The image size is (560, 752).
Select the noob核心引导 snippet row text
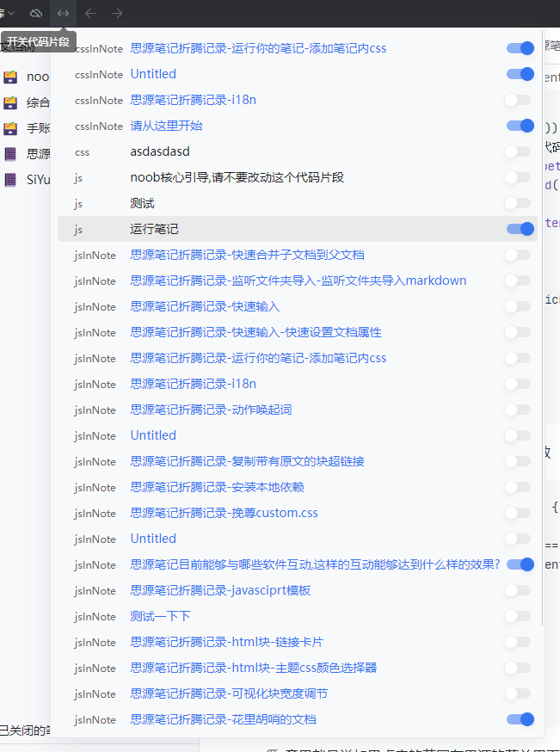click(237, 177)
